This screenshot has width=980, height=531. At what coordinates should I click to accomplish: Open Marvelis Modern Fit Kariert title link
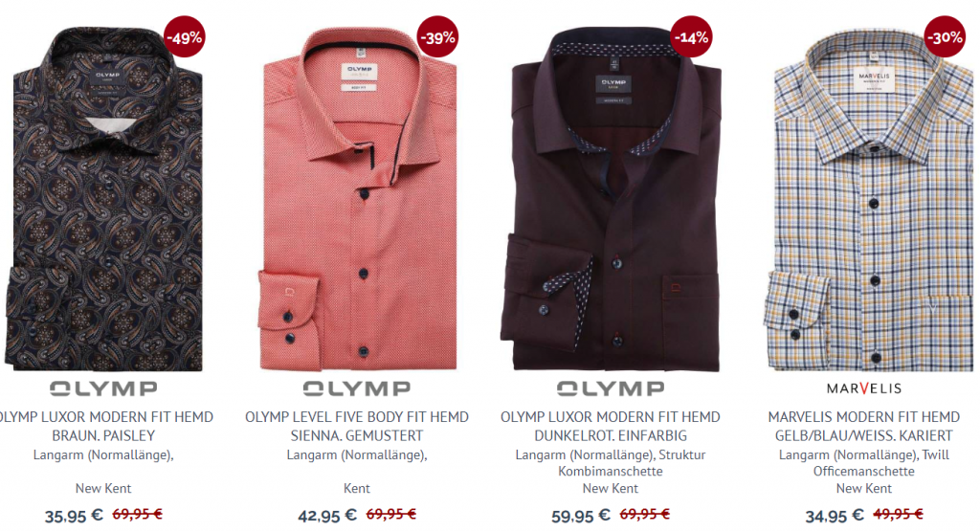pyautogui.click(x=864, y=426)
